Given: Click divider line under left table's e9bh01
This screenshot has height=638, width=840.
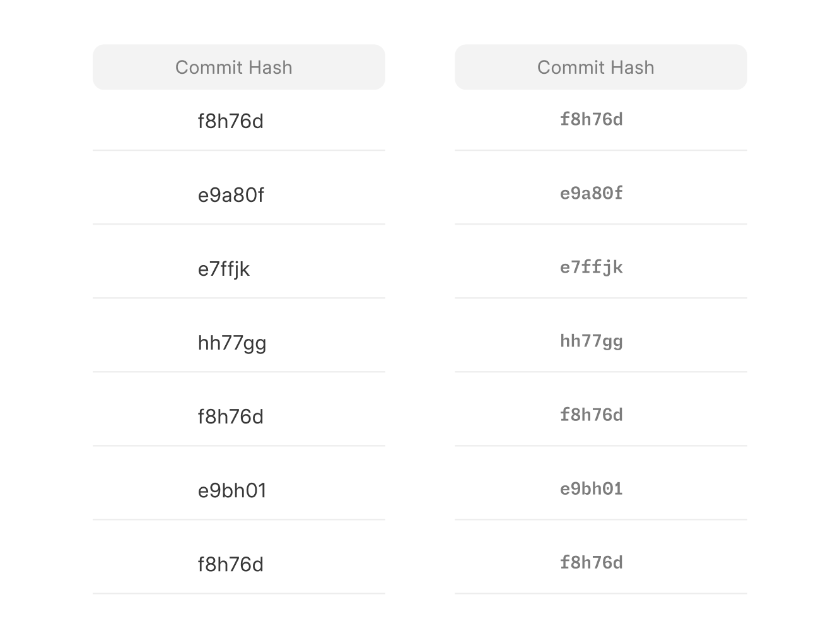Looking at the screenshot, I should (x=238, y=519).
